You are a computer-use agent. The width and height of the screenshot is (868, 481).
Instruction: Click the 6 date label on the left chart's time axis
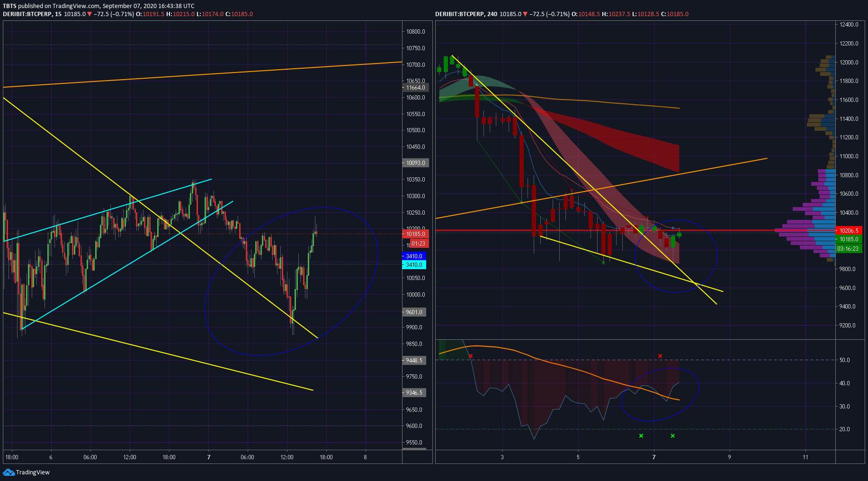(51, 457)
